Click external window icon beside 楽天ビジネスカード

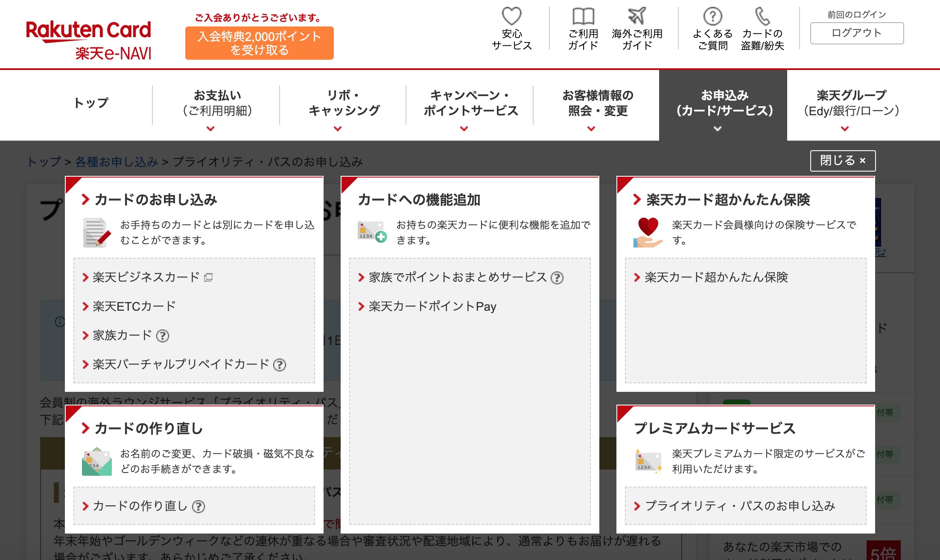point(208,277)
